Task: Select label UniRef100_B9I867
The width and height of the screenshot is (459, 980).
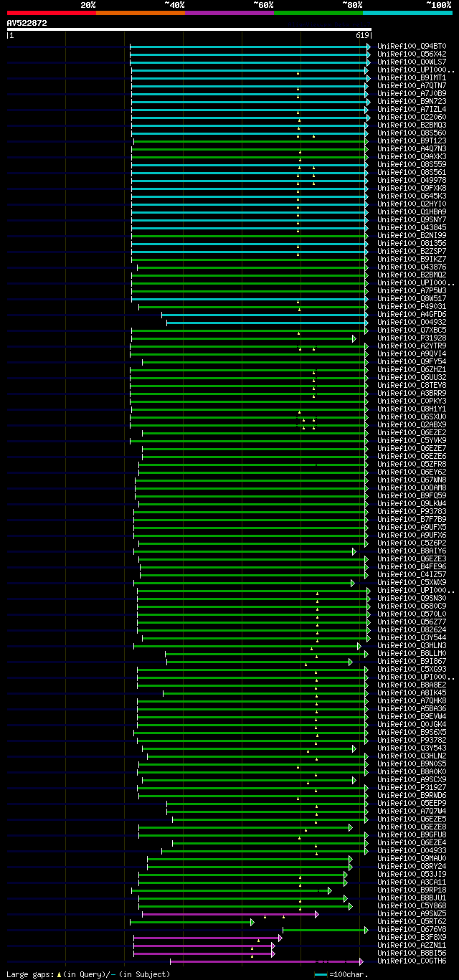Action: tap(412, 662)
